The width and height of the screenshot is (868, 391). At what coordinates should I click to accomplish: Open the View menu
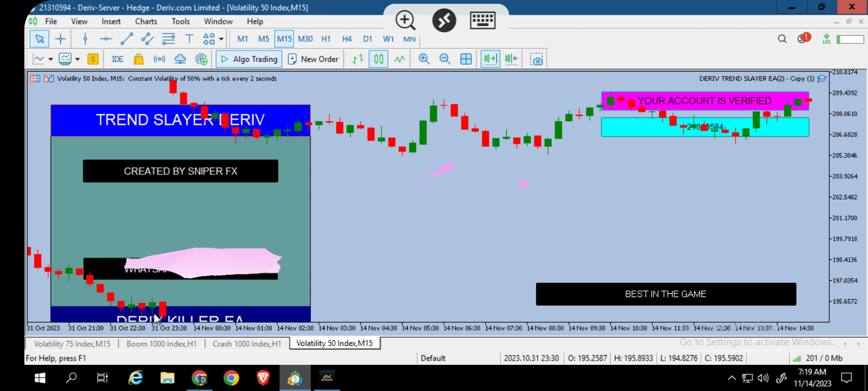tap(79, 21)
